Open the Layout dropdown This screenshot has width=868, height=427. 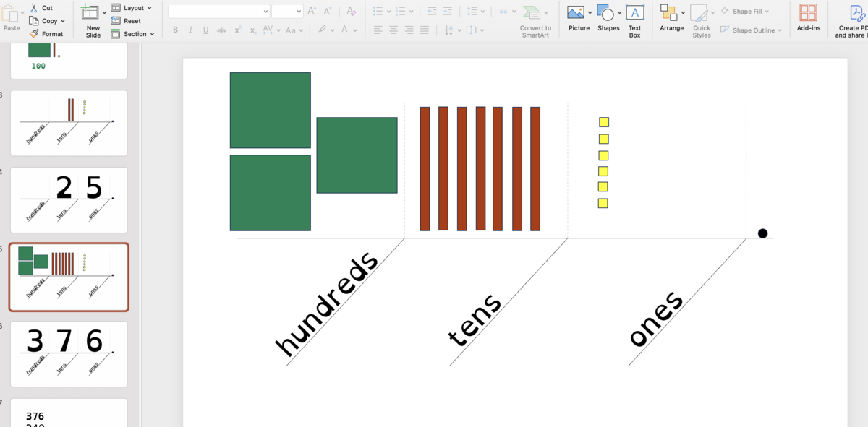[x=132, y=8]
